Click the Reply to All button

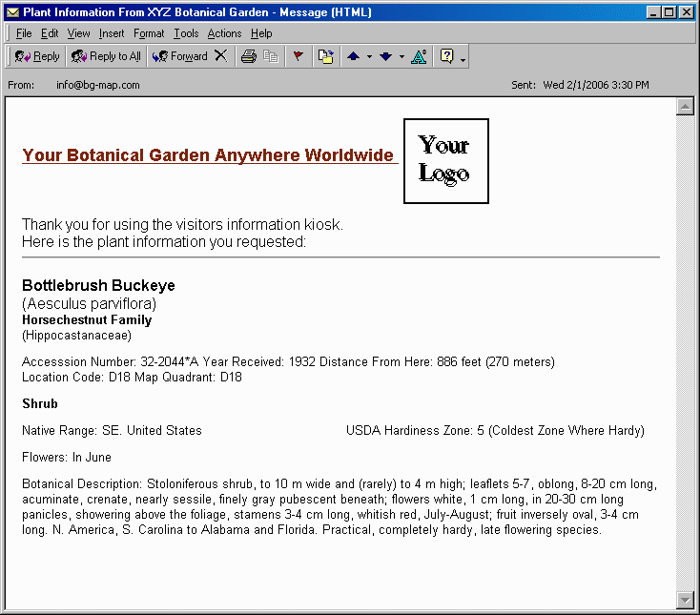pyautogui.click(x=106, y=56)
